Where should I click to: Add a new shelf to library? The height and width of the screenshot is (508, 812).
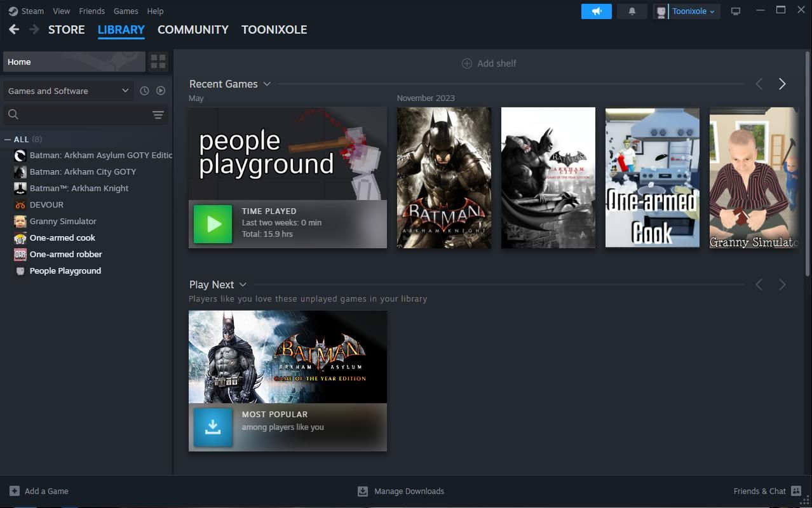click(489, 63)
